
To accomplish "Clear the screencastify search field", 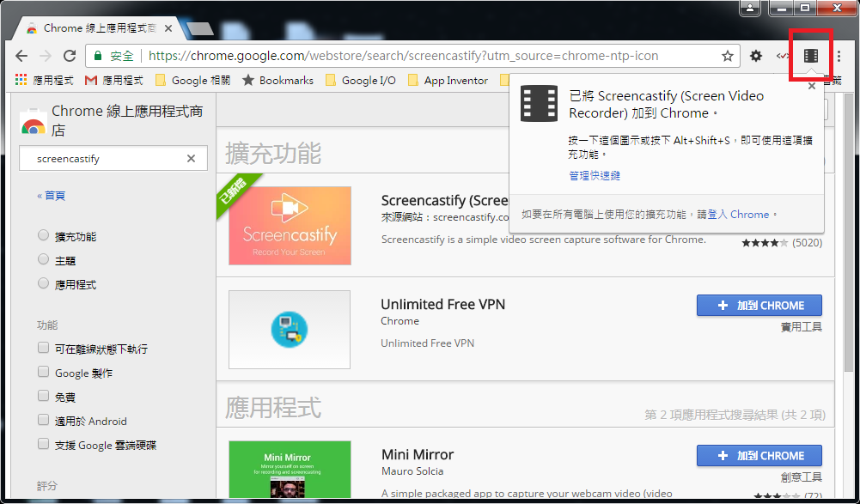I will pos(191,159).
